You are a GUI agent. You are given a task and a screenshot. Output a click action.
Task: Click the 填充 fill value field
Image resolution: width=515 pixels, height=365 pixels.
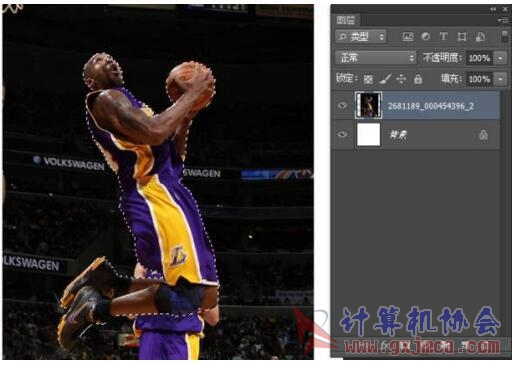(x=479, y=79)
